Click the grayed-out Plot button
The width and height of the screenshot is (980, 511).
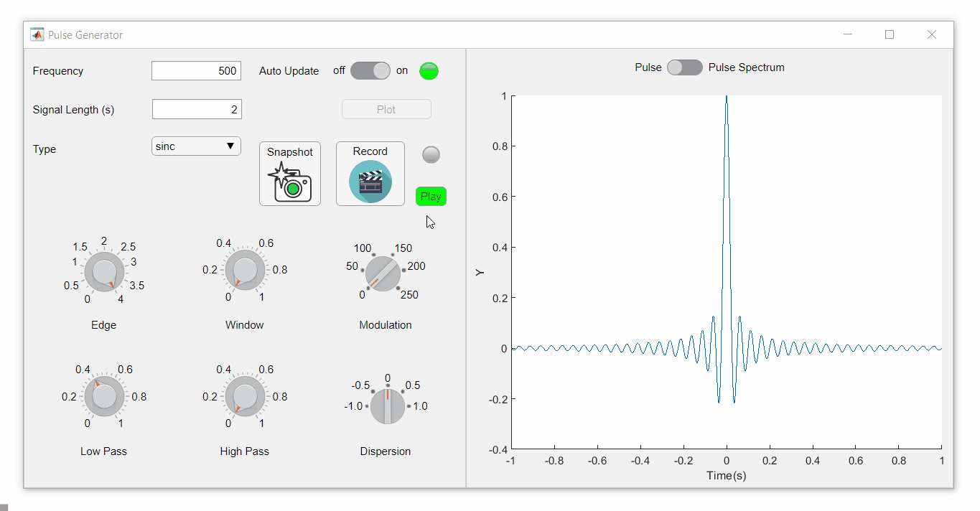386,109
